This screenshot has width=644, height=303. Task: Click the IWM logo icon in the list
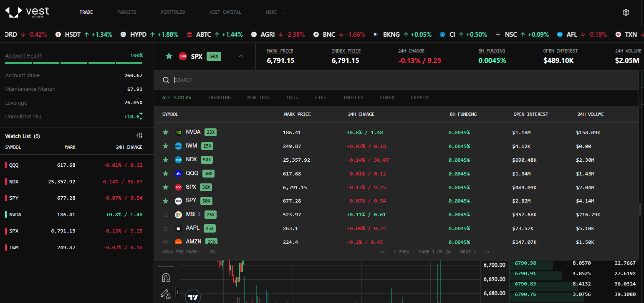tap(178, 146)
